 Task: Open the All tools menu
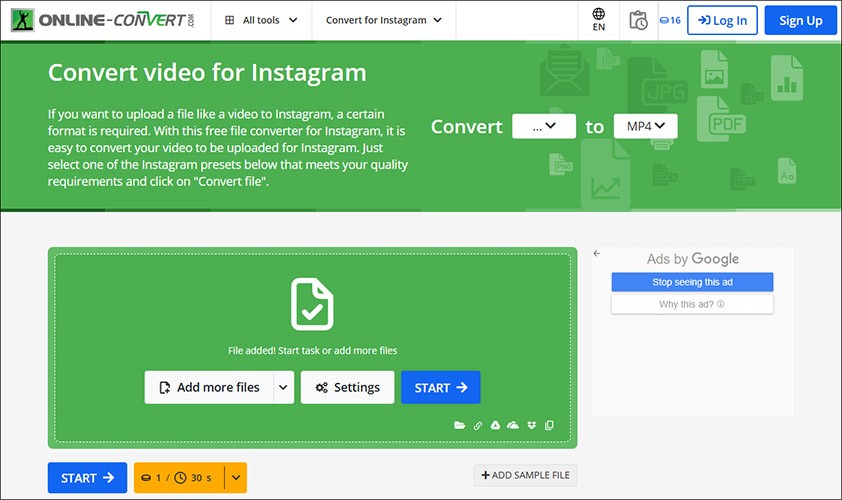click(261, 20)
